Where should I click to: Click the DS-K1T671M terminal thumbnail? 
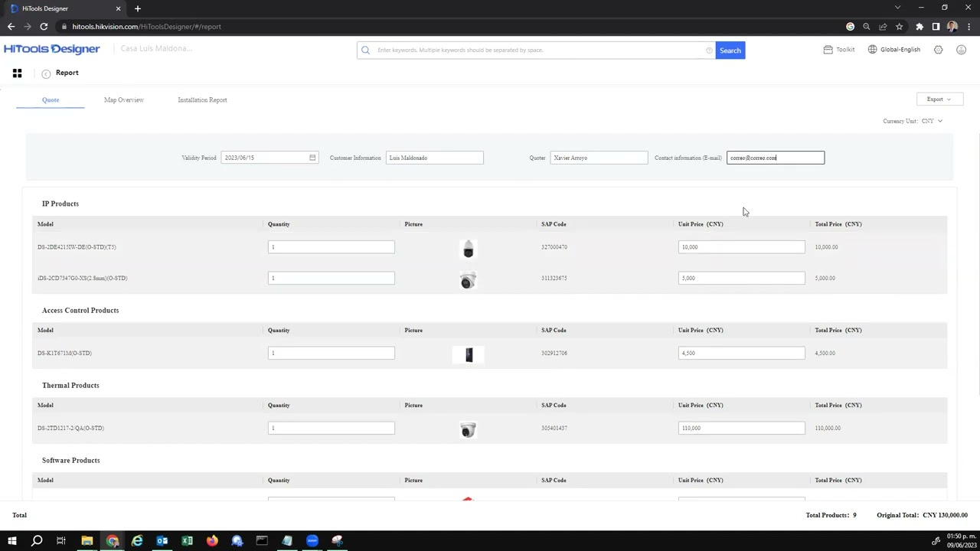[469, 354]
